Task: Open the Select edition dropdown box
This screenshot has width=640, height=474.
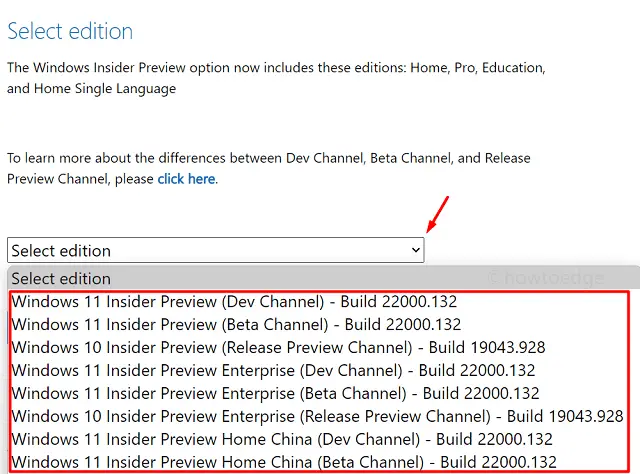Action: 216,250
